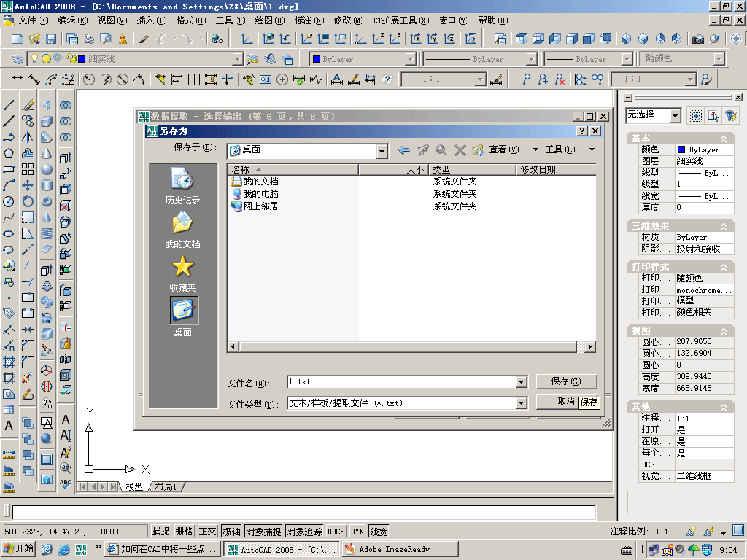Open the color control ByLayer dropdown

[410, 59]
